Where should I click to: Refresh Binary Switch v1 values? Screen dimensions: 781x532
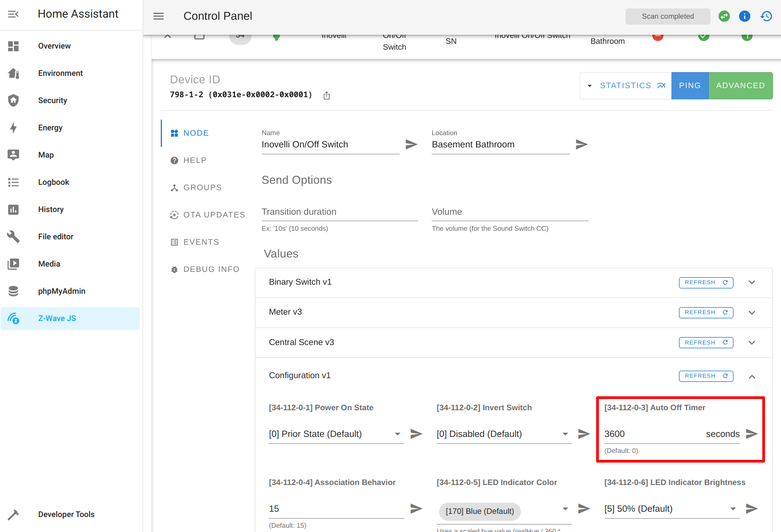(706, 283)
